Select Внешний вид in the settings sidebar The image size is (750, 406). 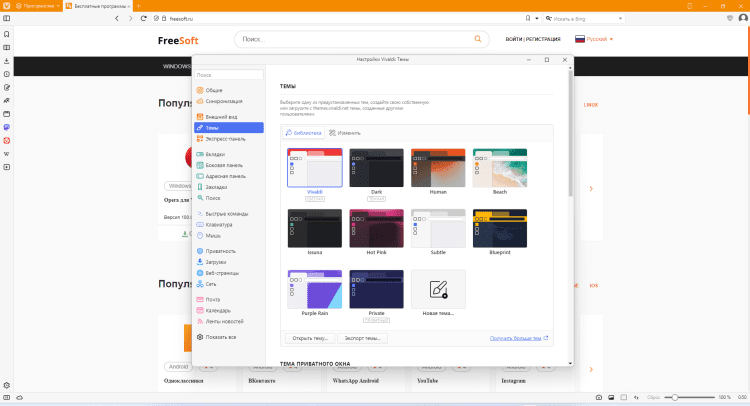229,117
